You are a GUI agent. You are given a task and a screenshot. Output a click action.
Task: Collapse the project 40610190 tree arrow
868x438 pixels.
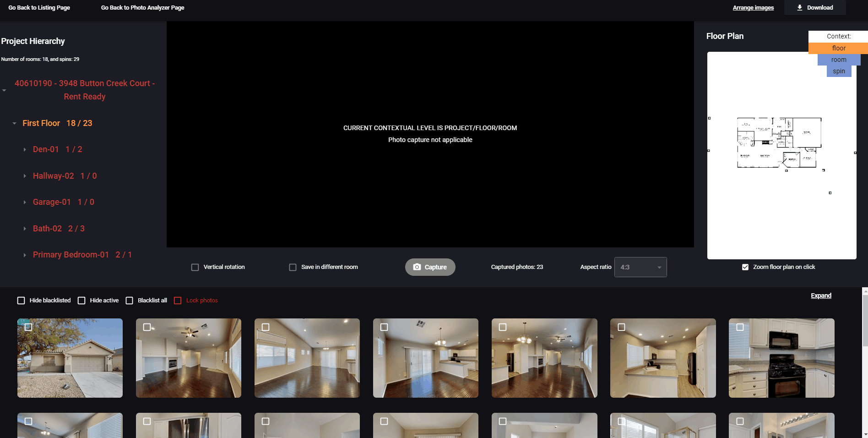click(x=4, y=90)
